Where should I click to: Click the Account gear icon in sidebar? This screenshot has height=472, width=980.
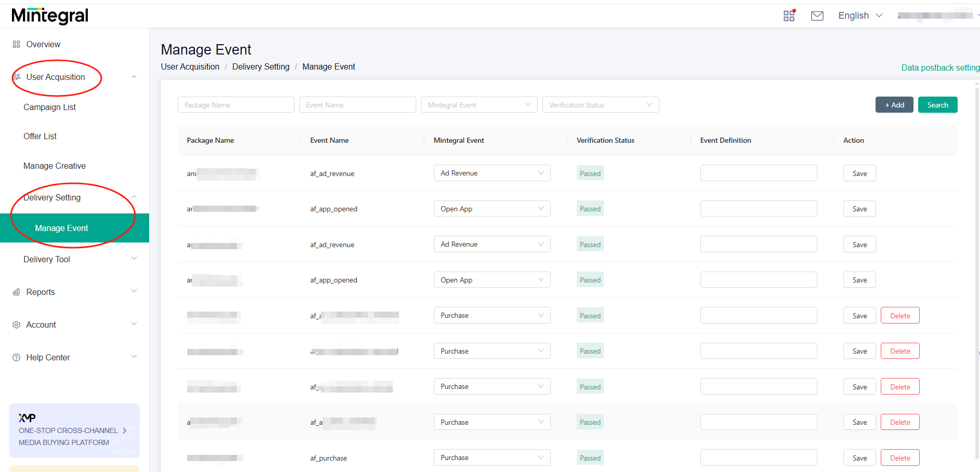point(17,325)
